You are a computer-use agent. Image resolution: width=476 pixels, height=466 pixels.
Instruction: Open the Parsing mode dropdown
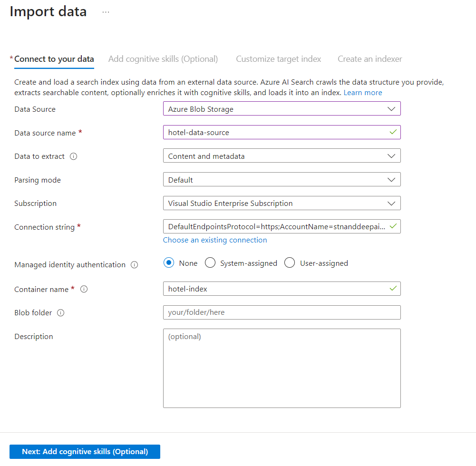pos(282,180)
